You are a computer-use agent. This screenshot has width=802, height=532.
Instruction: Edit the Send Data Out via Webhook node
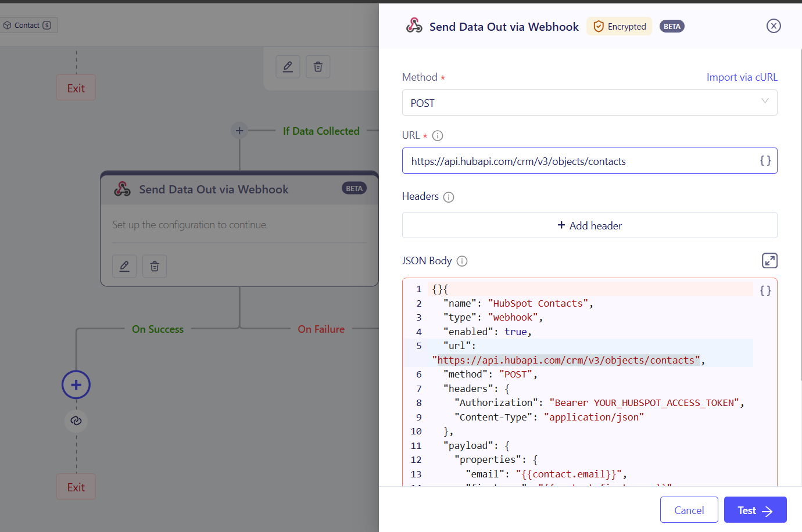pos(124,266)
